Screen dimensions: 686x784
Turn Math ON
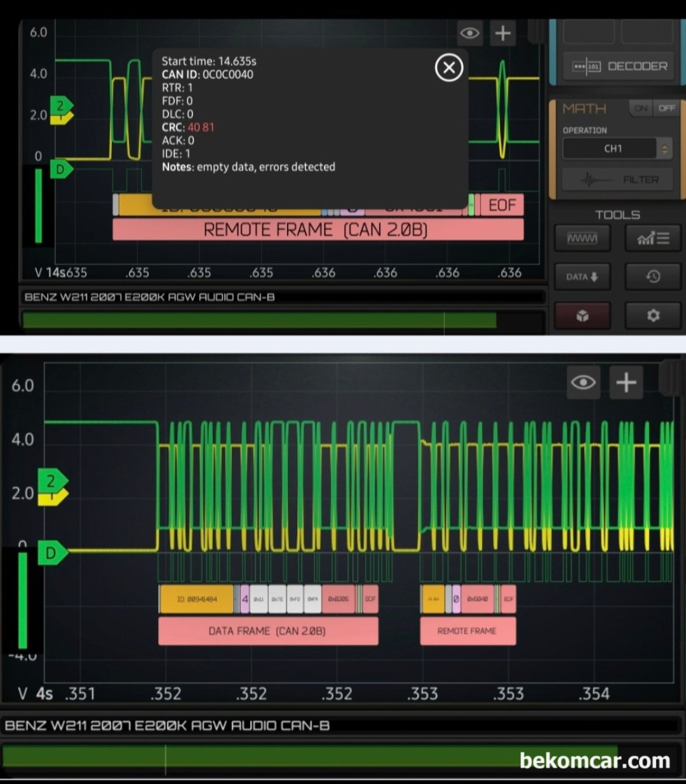(641, 109)
